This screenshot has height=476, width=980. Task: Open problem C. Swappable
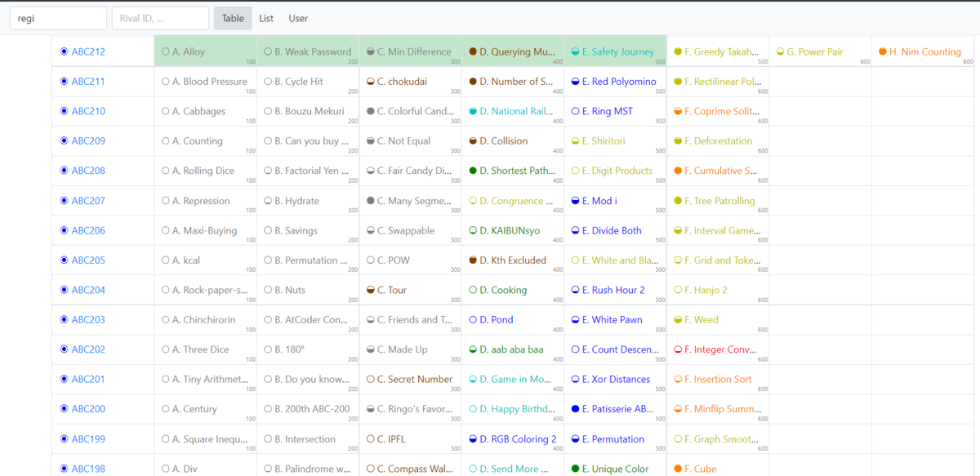click(x=406, y=230)
